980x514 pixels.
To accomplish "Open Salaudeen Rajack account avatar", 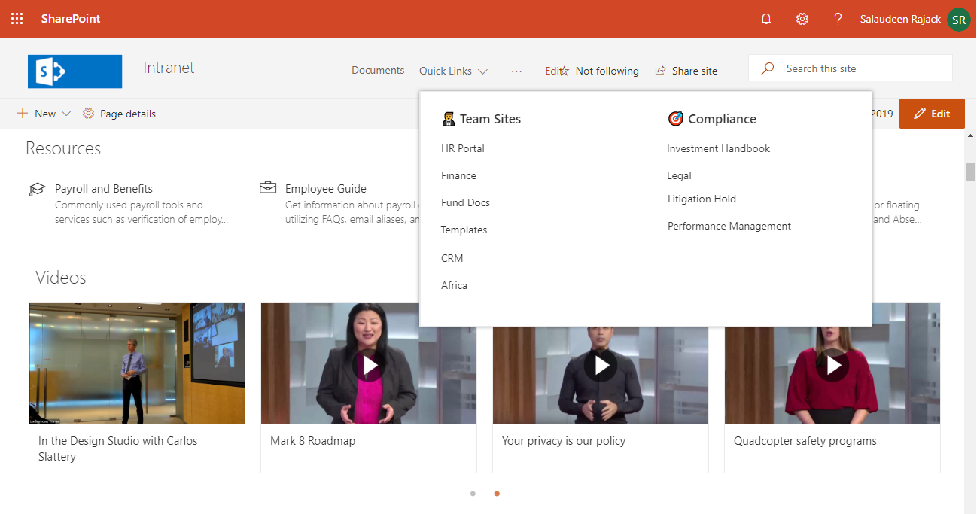I will pyautogui.click(x=958, y=19).
